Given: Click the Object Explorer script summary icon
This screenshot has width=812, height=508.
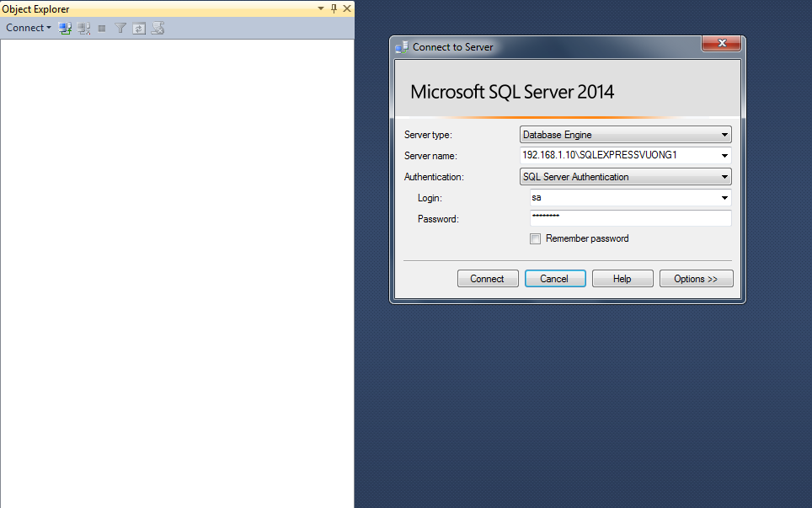Looking at the screenshot, I should (x=158, y=28).
